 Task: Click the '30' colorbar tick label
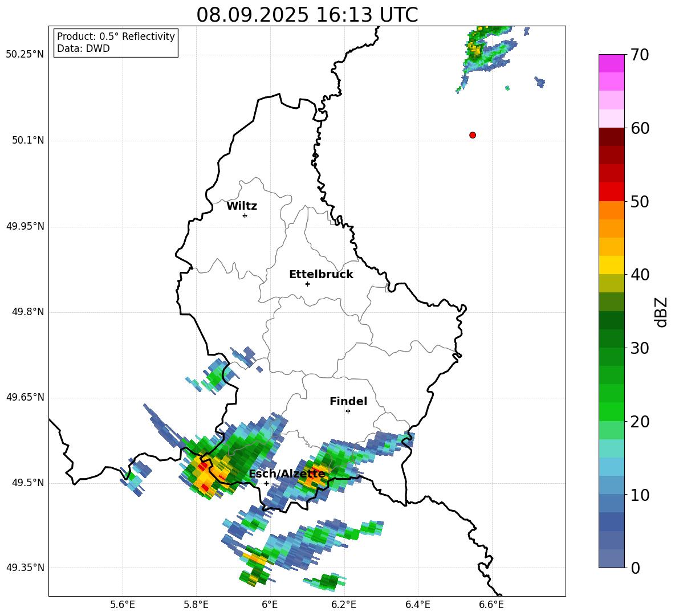639,348
